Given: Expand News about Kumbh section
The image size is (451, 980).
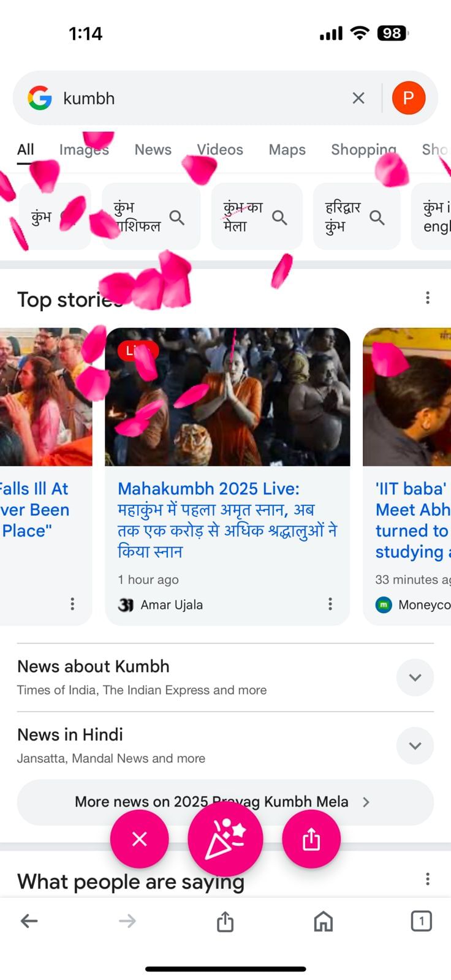Looking at the screenshot, I should [415, 677].
